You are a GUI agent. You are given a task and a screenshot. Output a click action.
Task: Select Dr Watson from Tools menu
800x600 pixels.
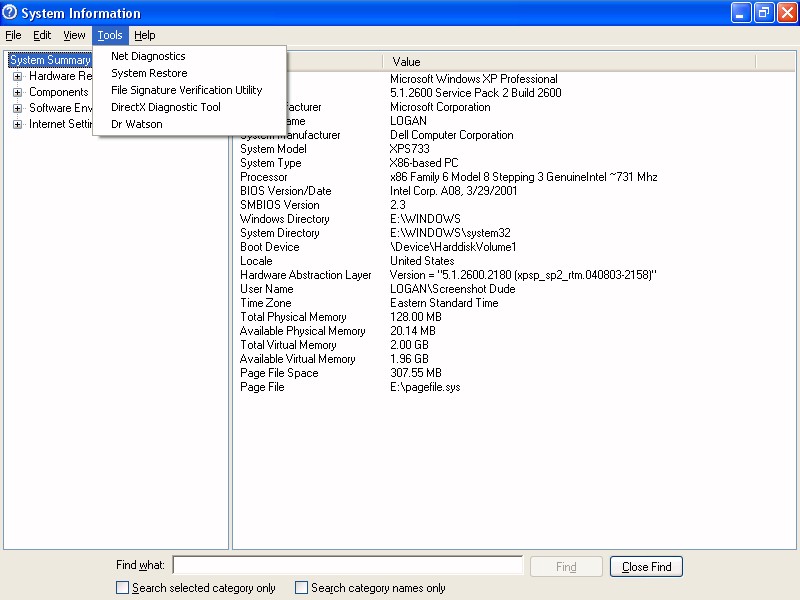point(137,124)
